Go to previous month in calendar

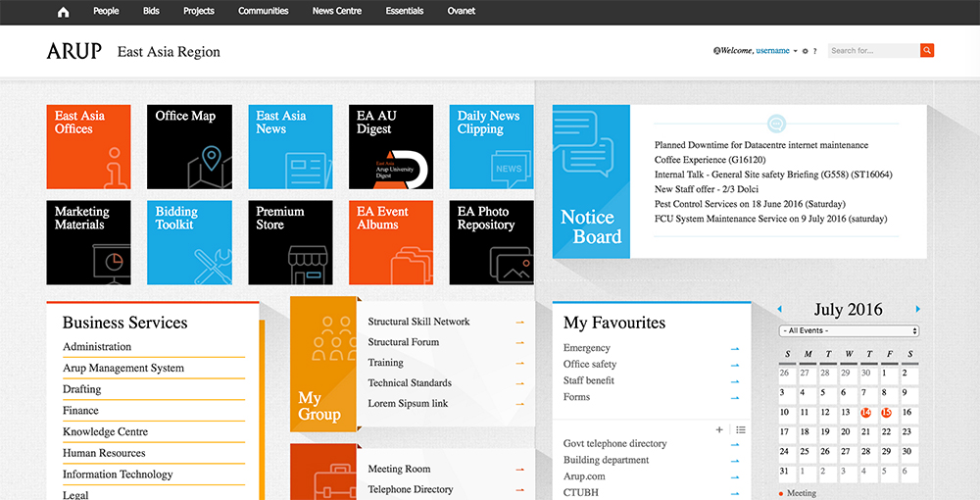781,310
